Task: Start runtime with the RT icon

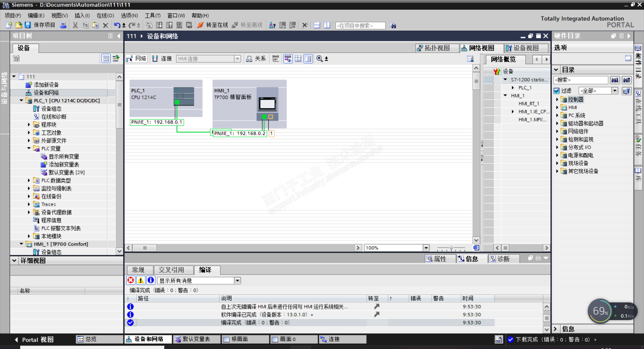Action: 189,25
